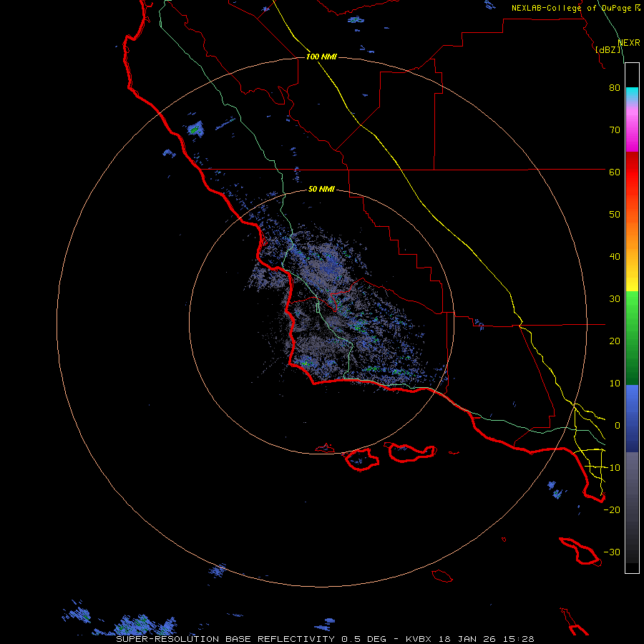
Task: Click the NEXR label above the color bar
Action: pos(628,43)
